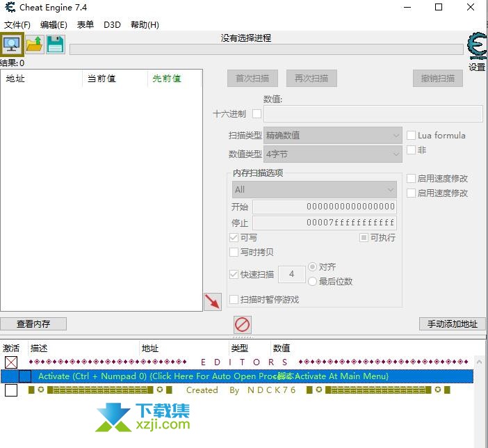Open the process list (computer icon)

click(x=12, y=45)
